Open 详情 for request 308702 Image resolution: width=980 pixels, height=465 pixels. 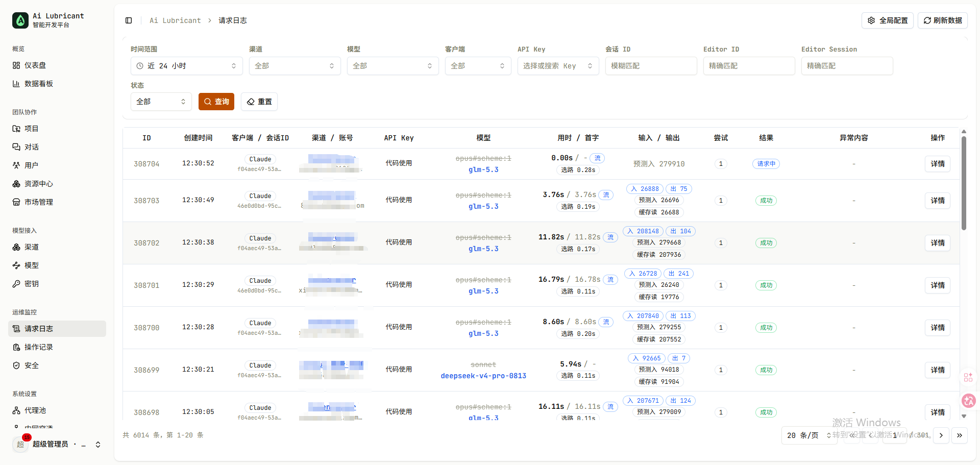[x=938, y=243]
